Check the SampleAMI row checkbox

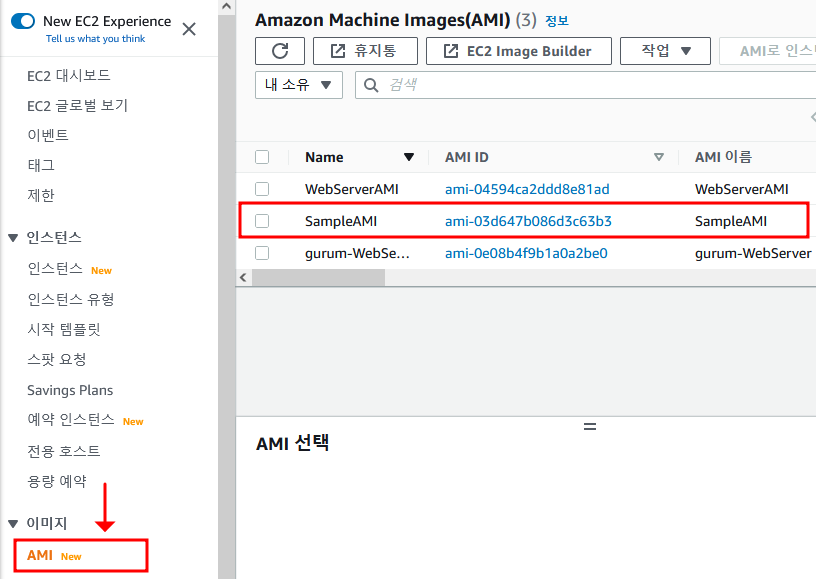click(262, 221)
